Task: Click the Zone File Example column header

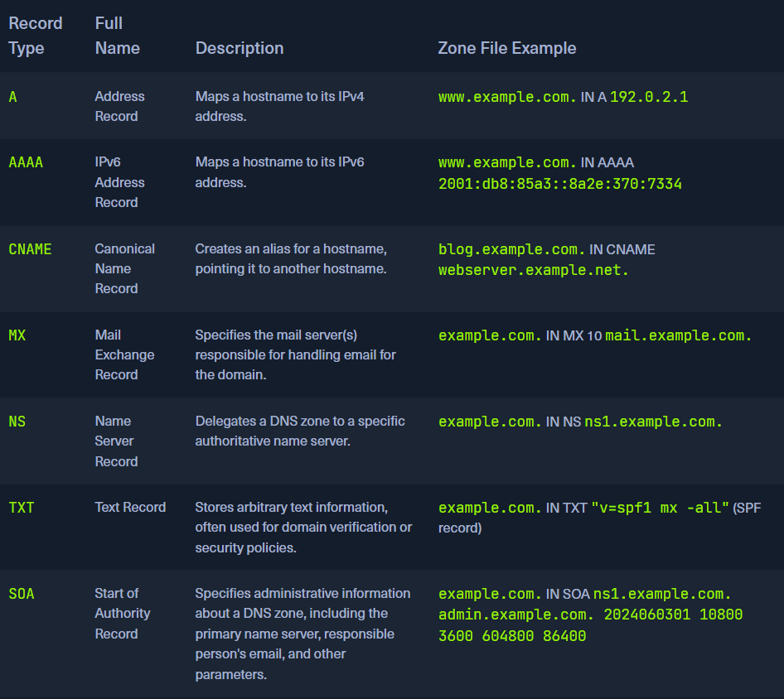Action: pyautogui.click(x=506, y=48)
